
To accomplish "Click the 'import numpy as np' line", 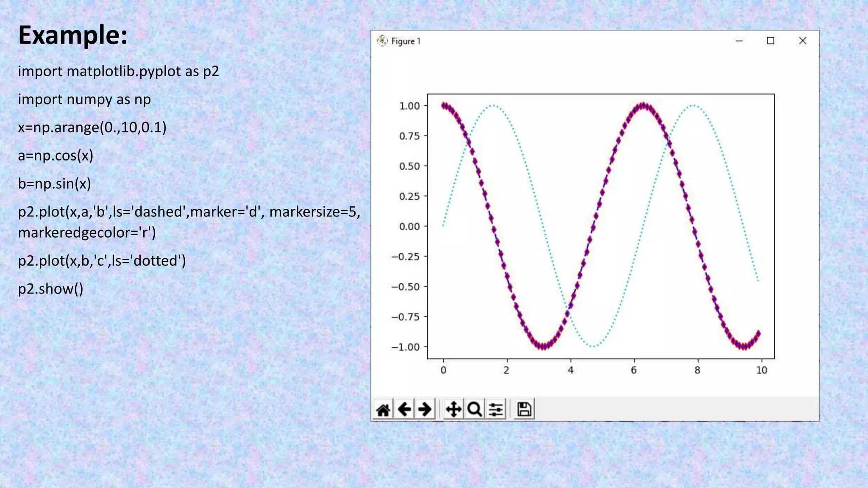I will [84, 100].
